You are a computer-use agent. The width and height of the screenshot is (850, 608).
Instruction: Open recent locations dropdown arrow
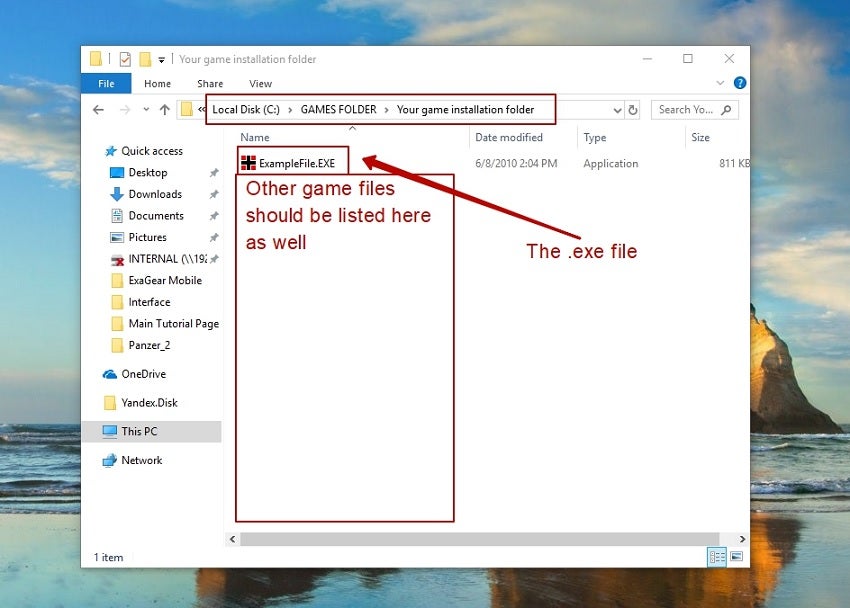point(146,110)
